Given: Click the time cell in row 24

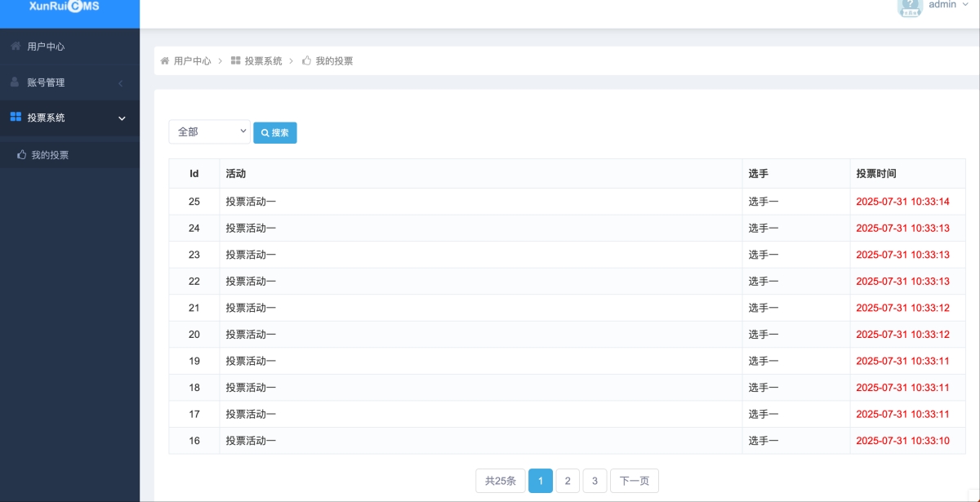Looking at the screenshot, I should (x=908, y=228).
